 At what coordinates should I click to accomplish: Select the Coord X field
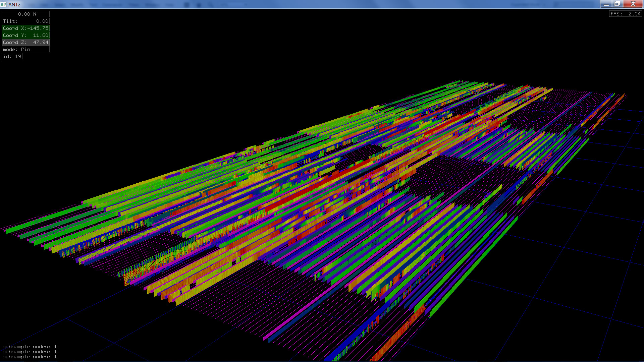26,28
